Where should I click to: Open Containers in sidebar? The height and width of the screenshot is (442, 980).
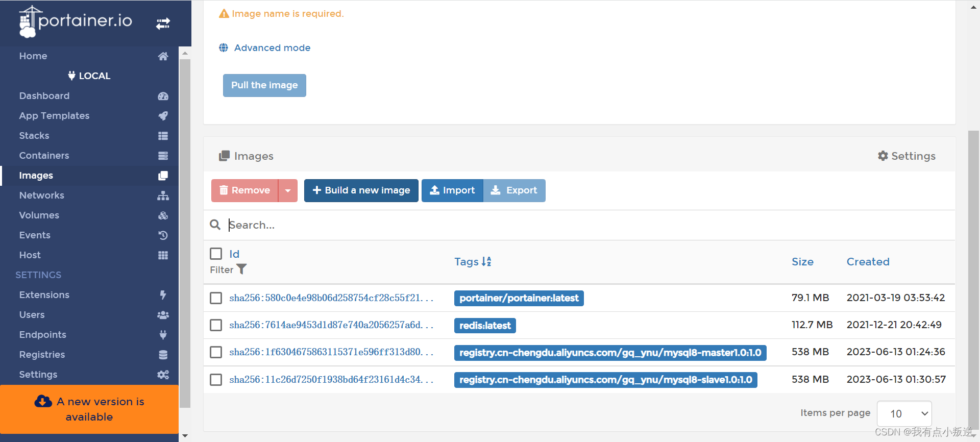[x=44, y=156]
